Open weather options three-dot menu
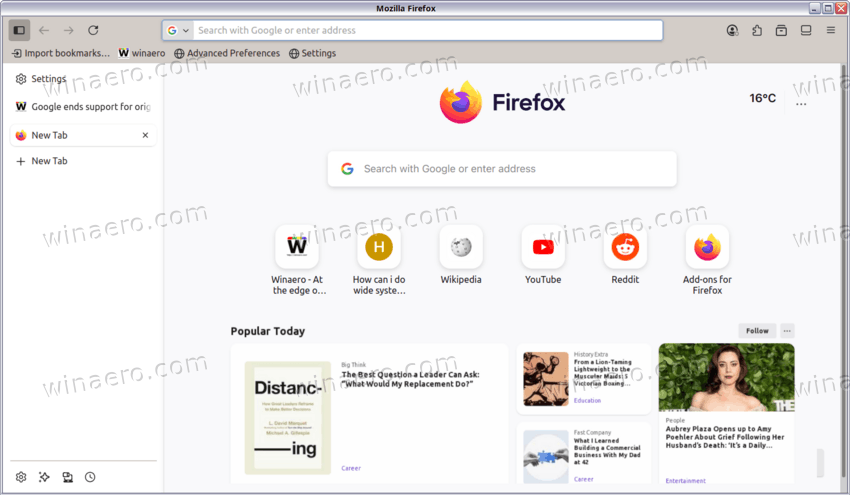Image resolution: width=850 pixels, height=495 pixels. pyautogui.click(x=801, y=104)
